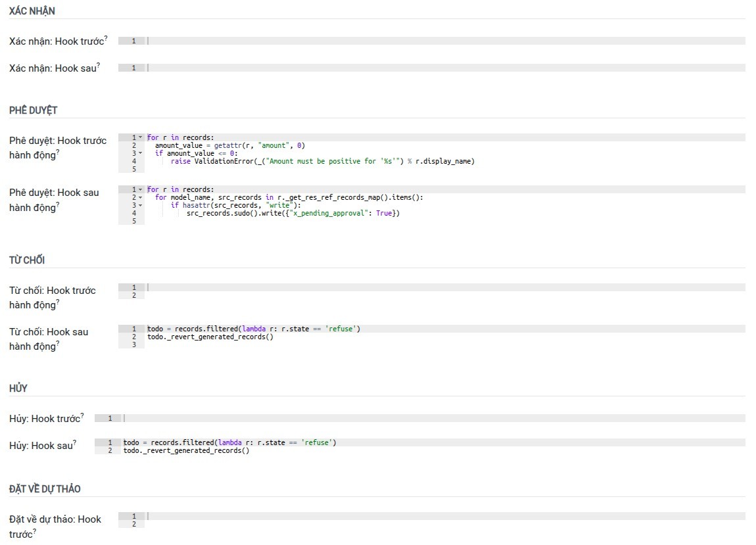Click the PHÊ DUYỆT section heading
Screen dimensions: 756x545
(34, 110)
